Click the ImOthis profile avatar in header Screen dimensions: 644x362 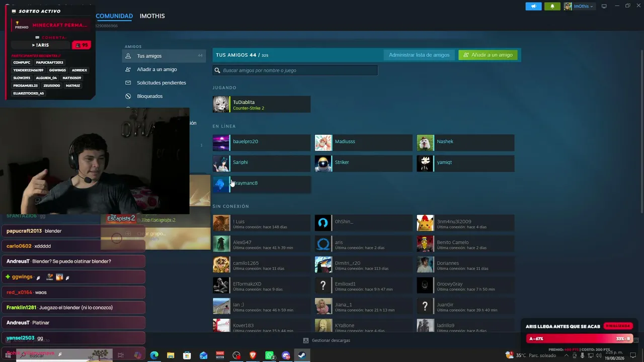tap(568, 6)
